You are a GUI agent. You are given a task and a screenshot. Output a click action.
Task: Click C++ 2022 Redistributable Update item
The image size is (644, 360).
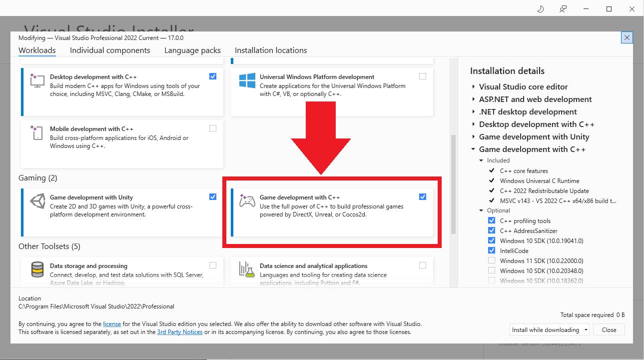(x=544, y=191)
